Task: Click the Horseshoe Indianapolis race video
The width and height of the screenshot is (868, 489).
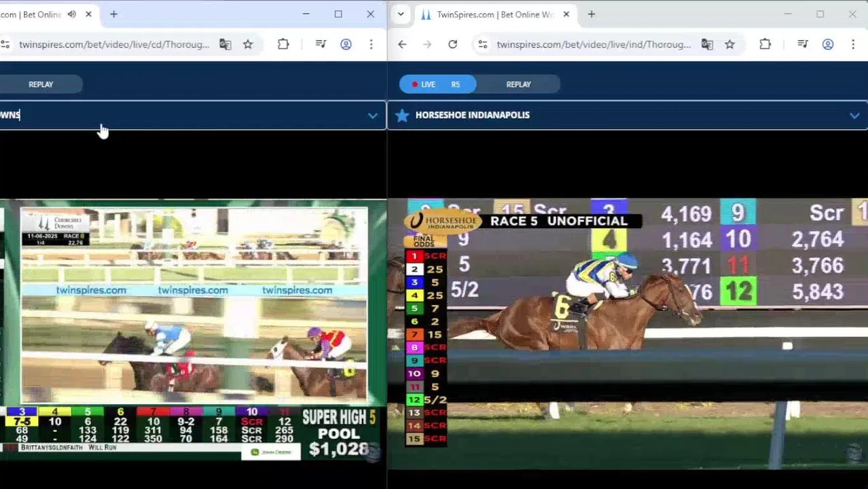Action: [628, 333]
